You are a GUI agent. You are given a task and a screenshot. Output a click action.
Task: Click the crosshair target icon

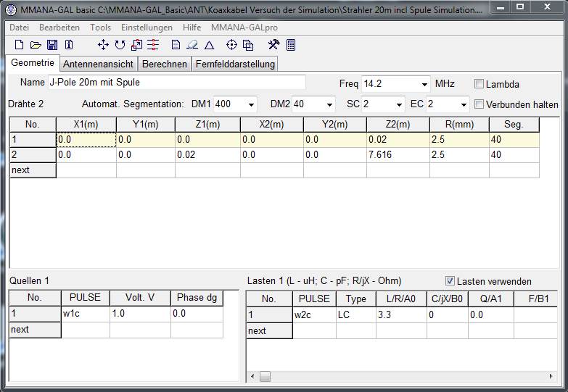231,45
